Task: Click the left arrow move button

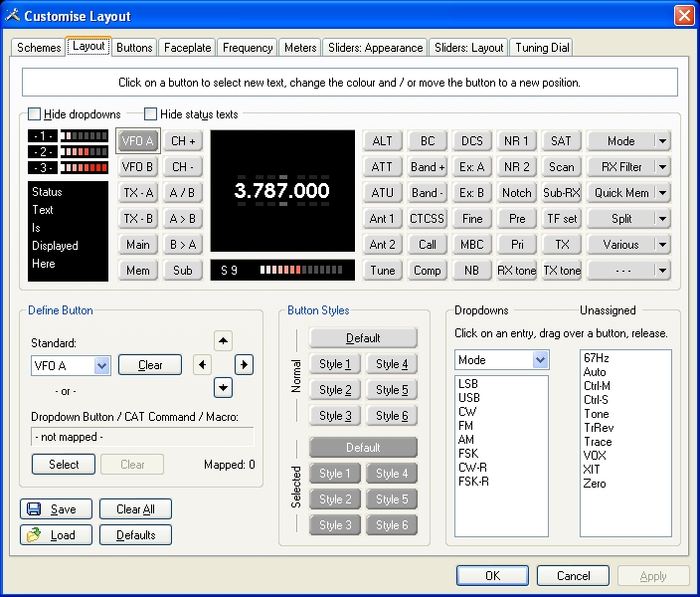Action: [x=202, y=364]
